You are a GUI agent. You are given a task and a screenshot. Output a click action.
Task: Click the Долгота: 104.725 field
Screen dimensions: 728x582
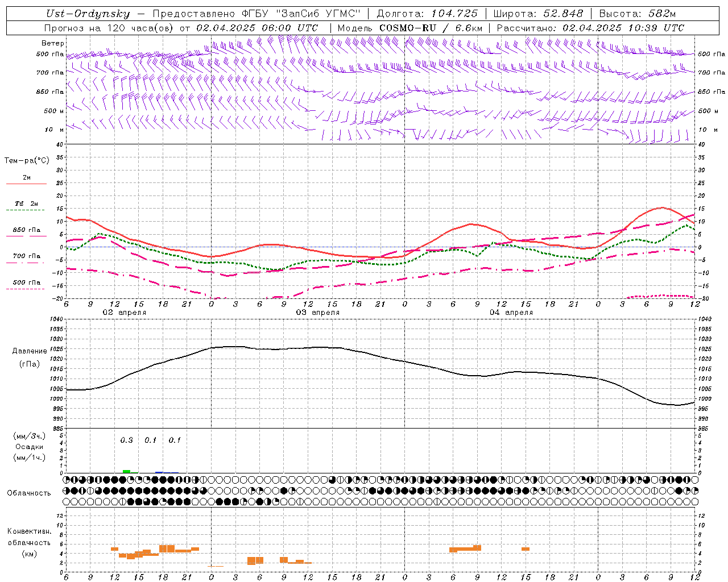[427, 14]
